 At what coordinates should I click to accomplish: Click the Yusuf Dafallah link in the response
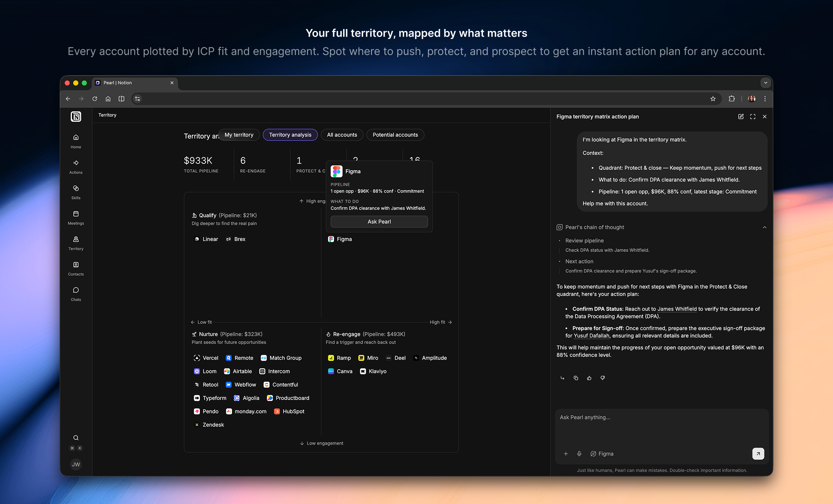pos(592,336)
